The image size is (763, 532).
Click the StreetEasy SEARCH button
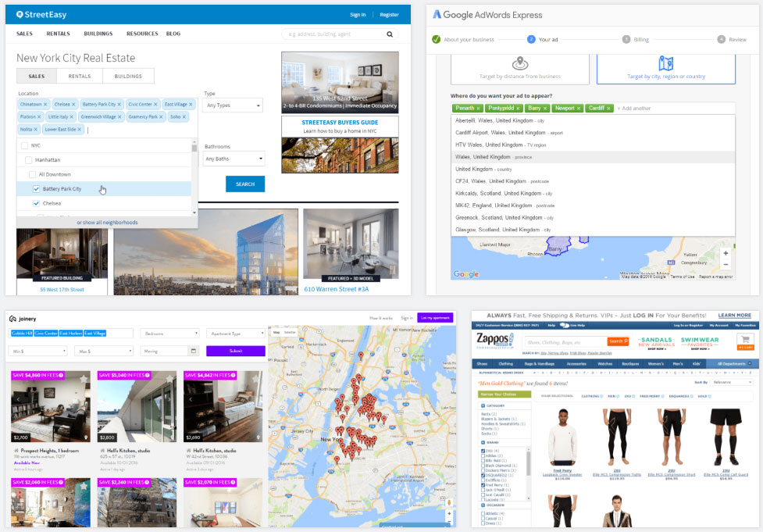[245, 184]
